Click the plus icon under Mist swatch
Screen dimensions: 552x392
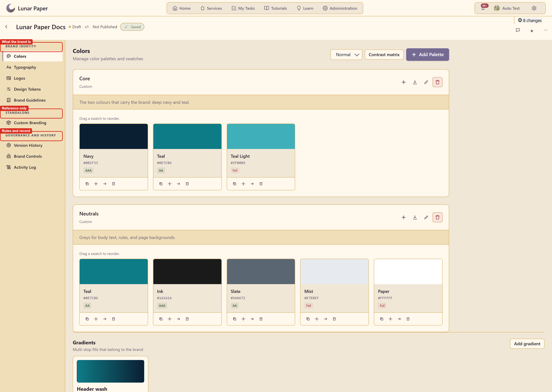coord(317,319)
